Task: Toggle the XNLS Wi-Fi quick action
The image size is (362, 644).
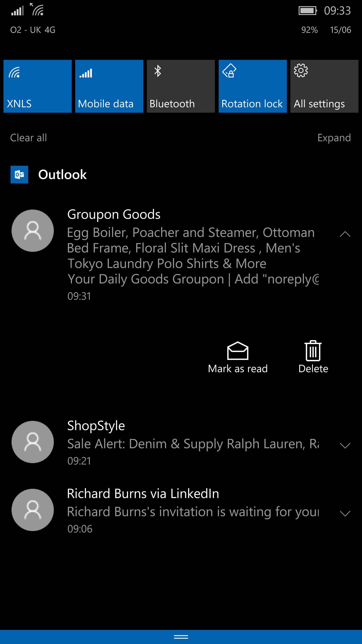Action: (37, 86)
